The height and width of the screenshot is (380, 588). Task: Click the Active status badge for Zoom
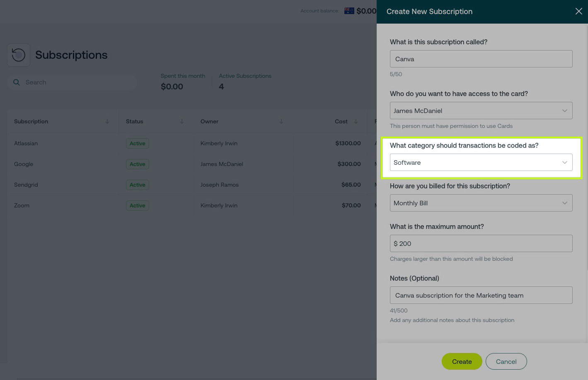pyautogui.click(x=137, y=205)
